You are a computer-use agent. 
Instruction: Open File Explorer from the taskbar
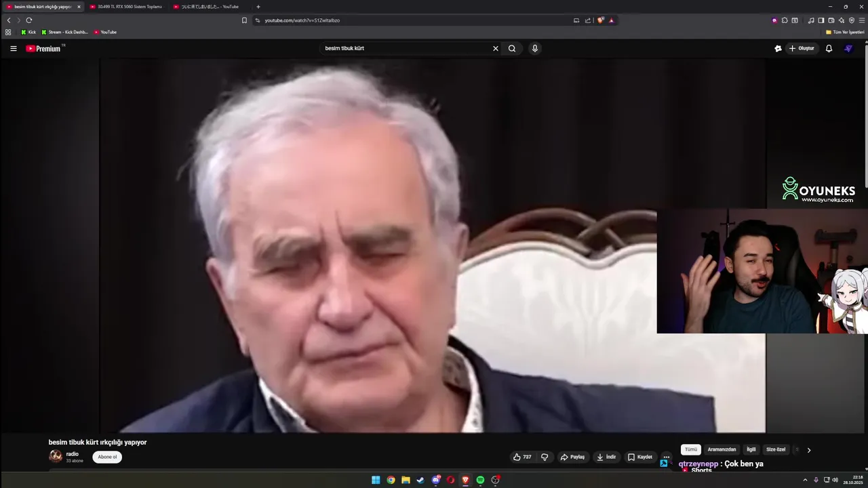(406, 480)
